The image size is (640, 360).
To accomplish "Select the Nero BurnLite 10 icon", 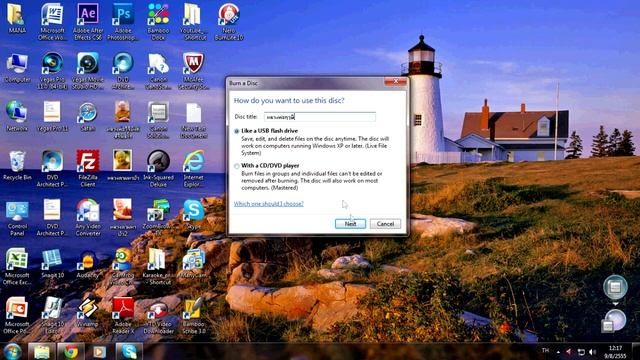I will 229,21.
